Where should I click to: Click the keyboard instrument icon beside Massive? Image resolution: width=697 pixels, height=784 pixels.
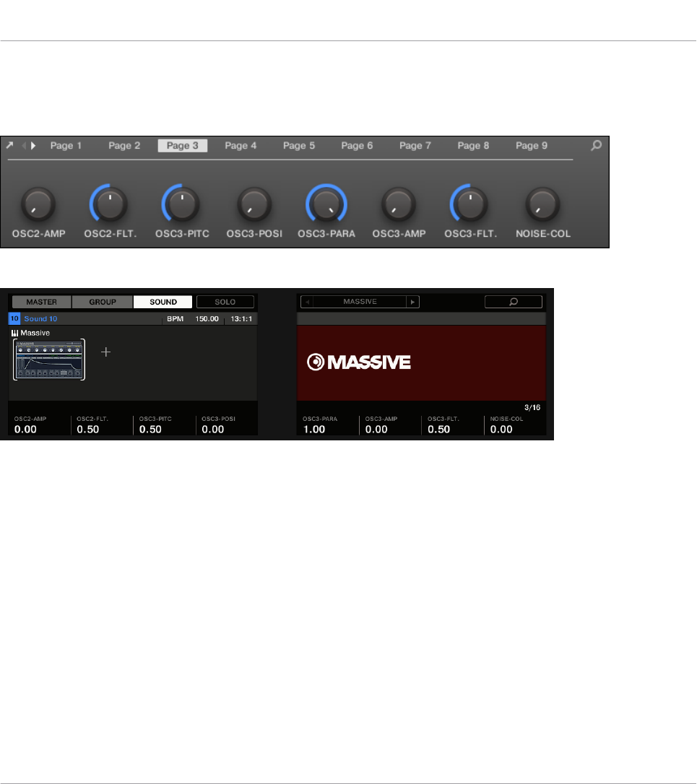coord(14,333)
